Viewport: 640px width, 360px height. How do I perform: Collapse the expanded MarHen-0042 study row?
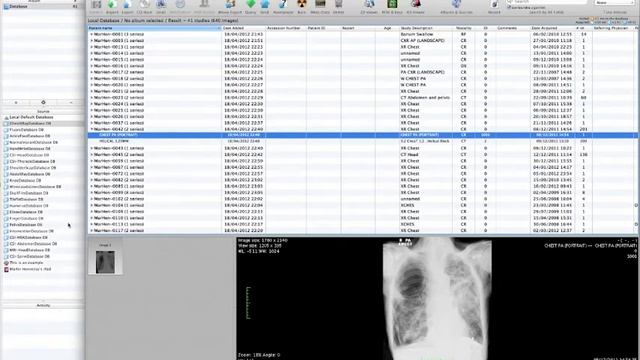click(91, 129)
